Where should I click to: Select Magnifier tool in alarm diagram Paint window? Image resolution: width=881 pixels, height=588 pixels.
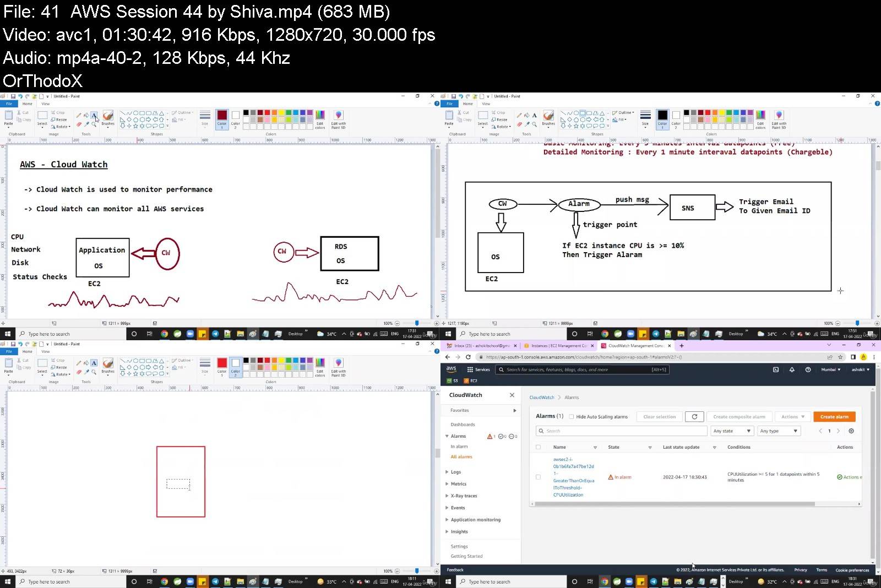click(x=534, y=124)
